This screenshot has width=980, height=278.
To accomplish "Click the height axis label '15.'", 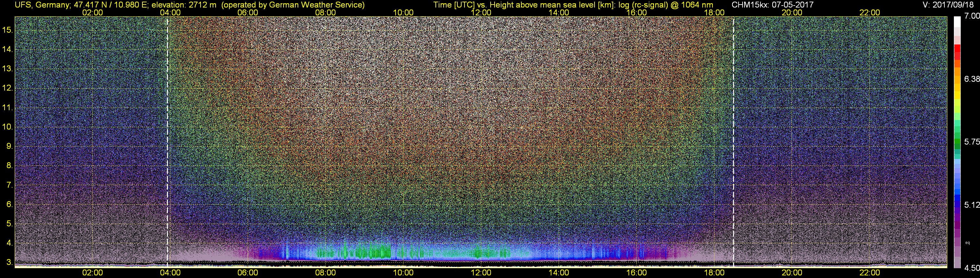I will [x=8, y=30].
